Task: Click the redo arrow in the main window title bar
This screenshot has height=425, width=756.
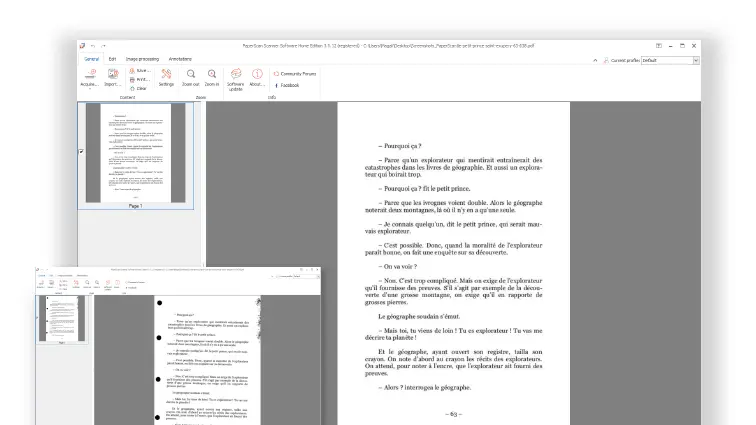Action: (103, 46)
